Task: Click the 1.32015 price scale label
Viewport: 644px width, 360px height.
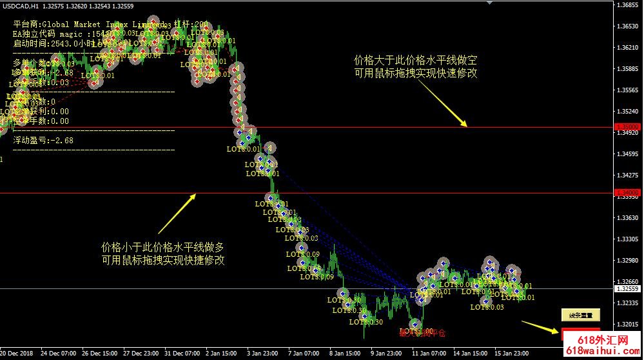Action: pyautogui.click(x=628, y=325)
